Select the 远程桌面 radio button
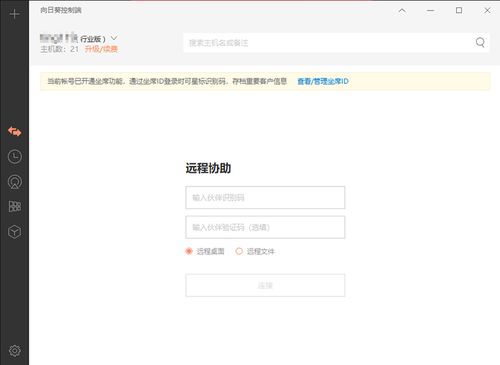Image resolution: width=500 pixels, height=365 pixels. pyautogui.click(x=189, y=251)
